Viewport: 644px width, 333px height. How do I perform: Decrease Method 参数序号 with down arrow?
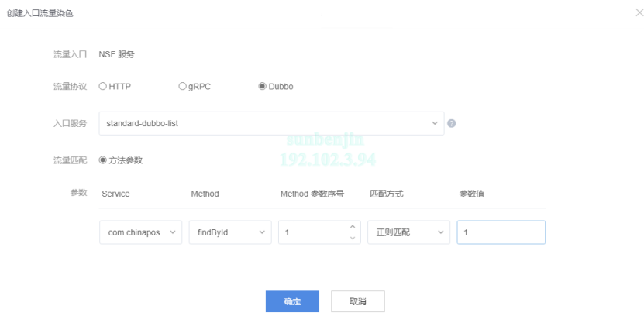pos(353,238)
